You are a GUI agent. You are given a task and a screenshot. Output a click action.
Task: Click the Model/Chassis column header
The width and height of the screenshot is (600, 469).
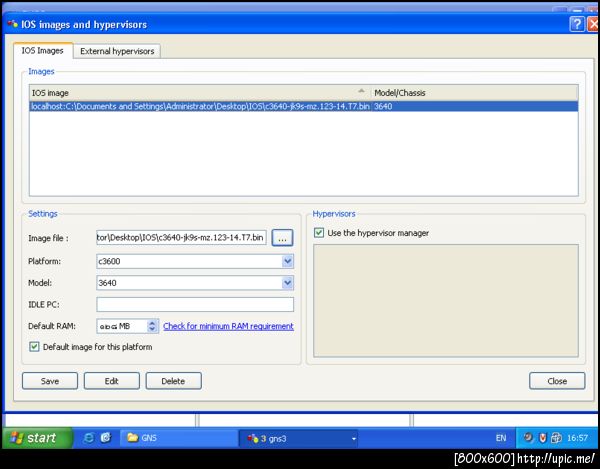[x=474, y=93]
